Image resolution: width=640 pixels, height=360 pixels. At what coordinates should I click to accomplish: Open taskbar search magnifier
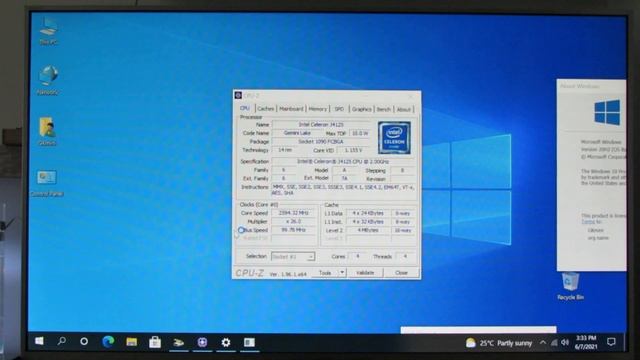62,341
